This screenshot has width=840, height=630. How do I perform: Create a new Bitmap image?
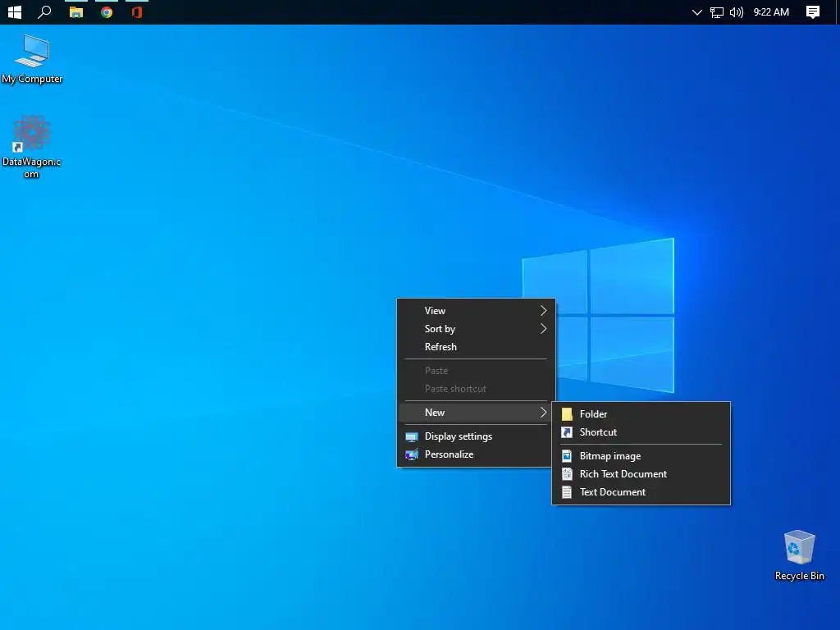[641, 456]
